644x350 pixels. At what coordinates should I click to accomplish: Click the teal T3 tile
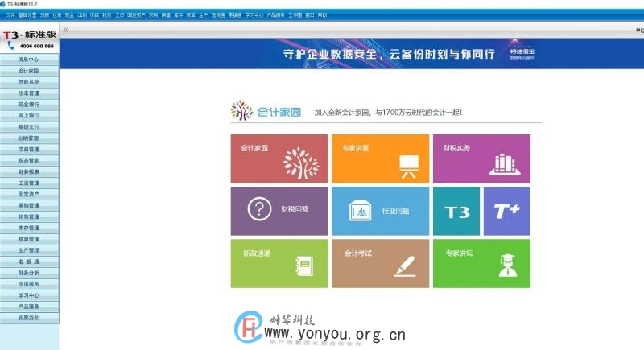[456, 211]
